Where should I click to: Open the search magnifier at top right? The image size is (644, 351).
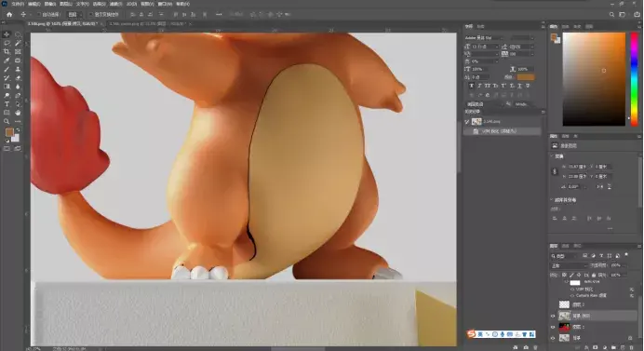point(611,14)
